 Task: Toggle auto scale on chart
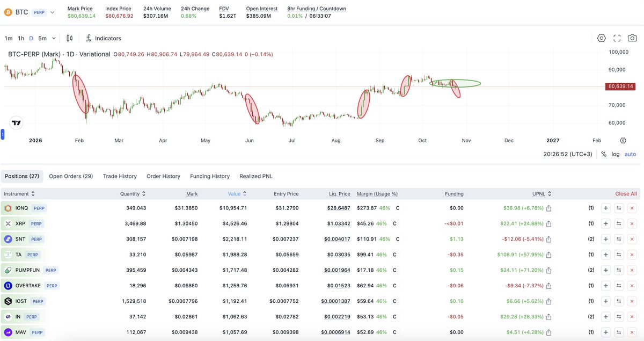click(x=630, y=154)
